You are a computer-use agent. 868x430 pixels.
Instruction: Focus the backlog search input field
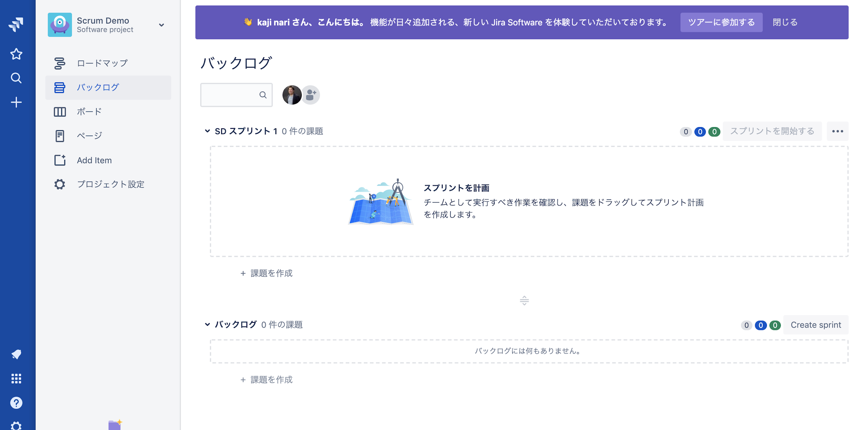pos(236,95)
